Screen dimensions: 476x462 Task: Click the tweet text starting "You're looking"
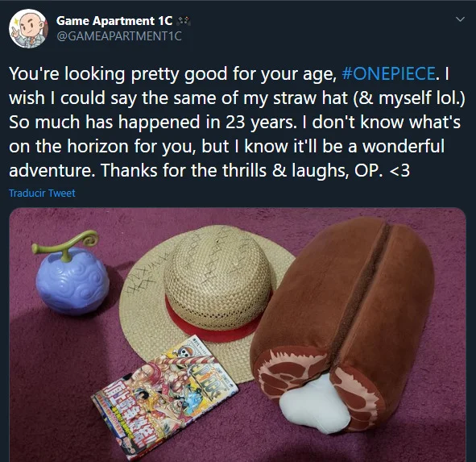coord(237,123)
